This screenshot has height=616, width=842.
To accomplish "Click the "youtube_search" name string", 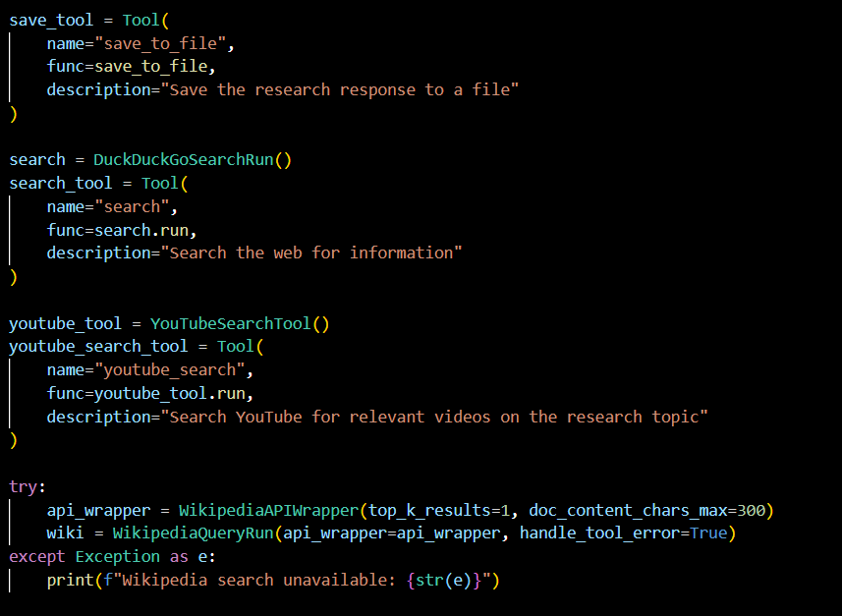I will (x=170, y=370).
